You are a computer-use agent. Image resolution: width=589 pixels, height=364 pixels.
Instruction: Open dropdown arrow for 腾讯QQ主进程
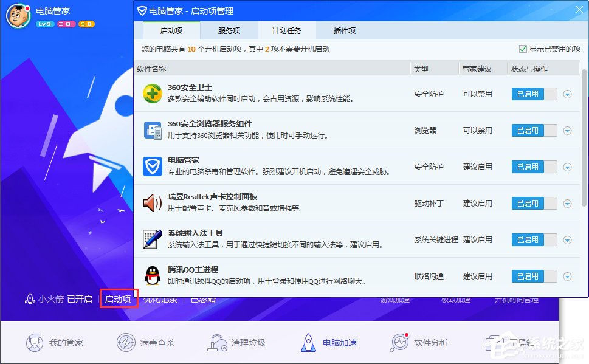pos(568,276)
